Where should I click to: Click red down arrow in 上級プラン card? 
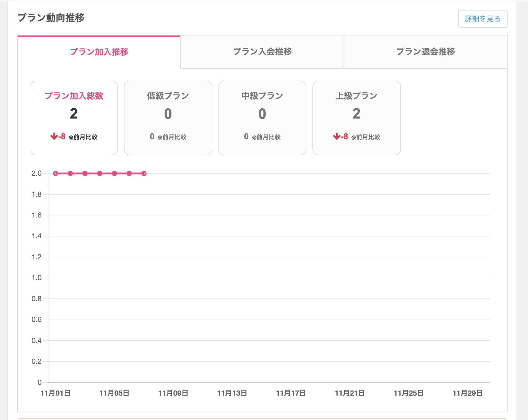(x=337, y=137)
